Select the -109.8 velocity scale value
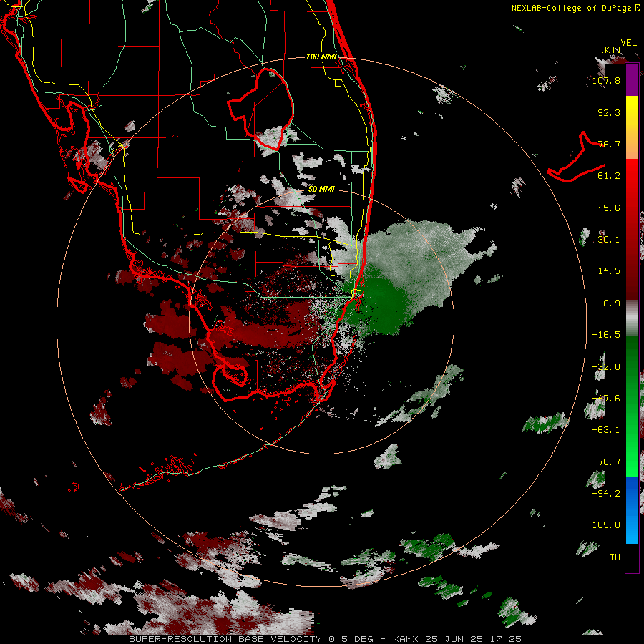644x644 pixels. [603, 525]
